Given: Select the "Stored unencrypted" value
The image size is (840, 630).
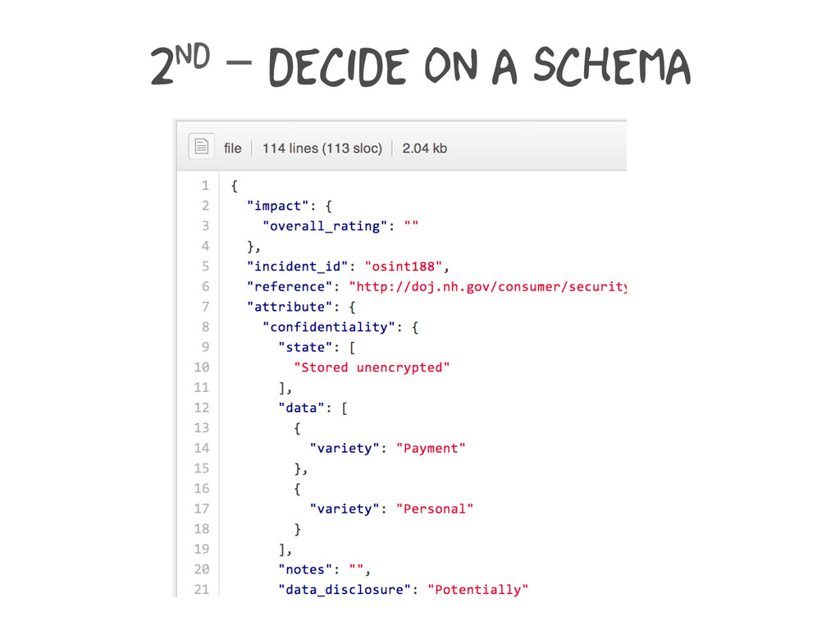Looking at the screenshot, I should point(372,367).
